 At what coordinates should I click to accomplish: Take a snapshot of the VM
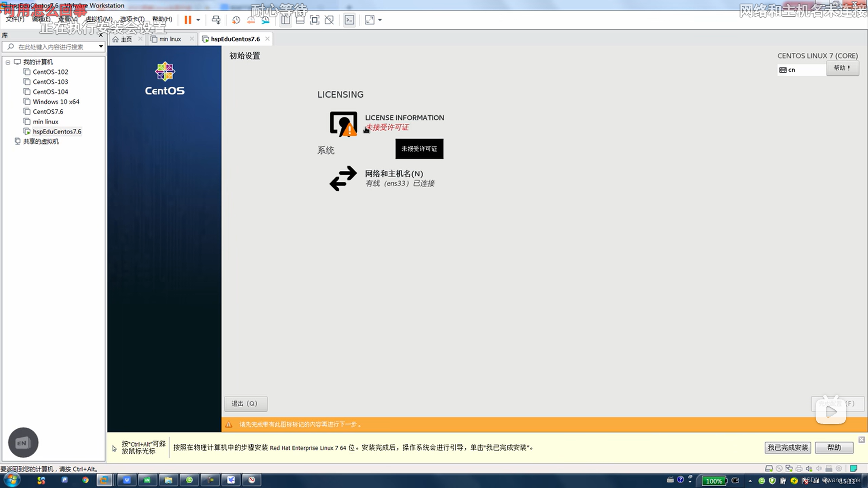(236, 20)
